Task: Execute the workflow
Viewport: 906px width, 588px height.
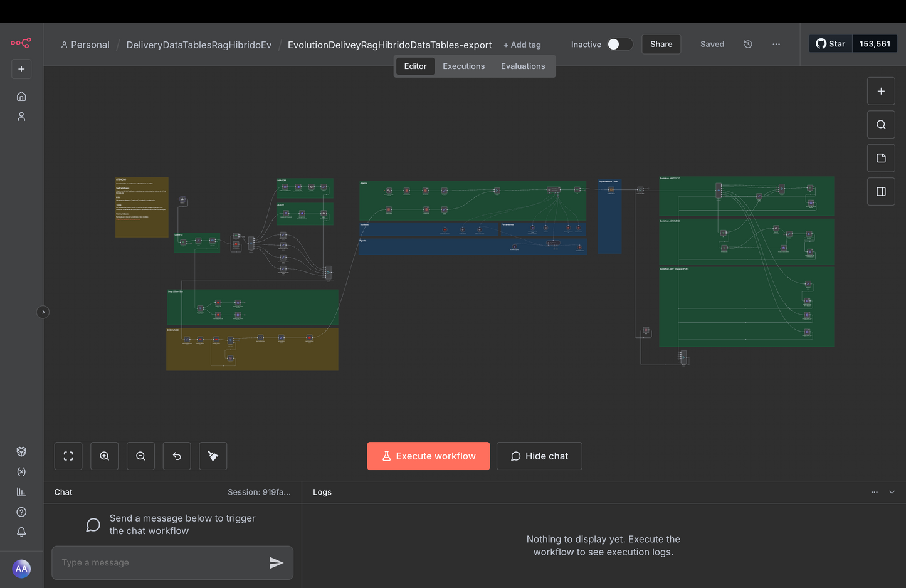Action: pos(428,456)
